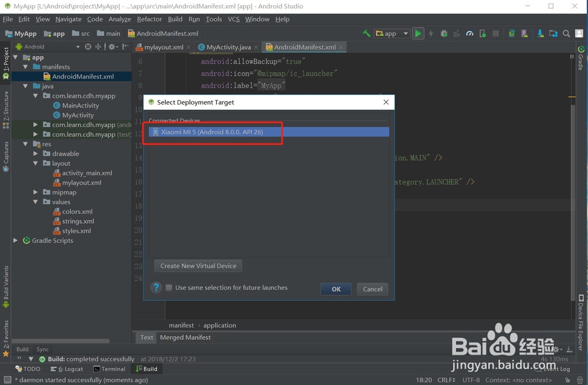Image resolution: width=588 pixels, height=385 pixels.
Task: Collapse the values folder
Action: click(x=35, y=202)
